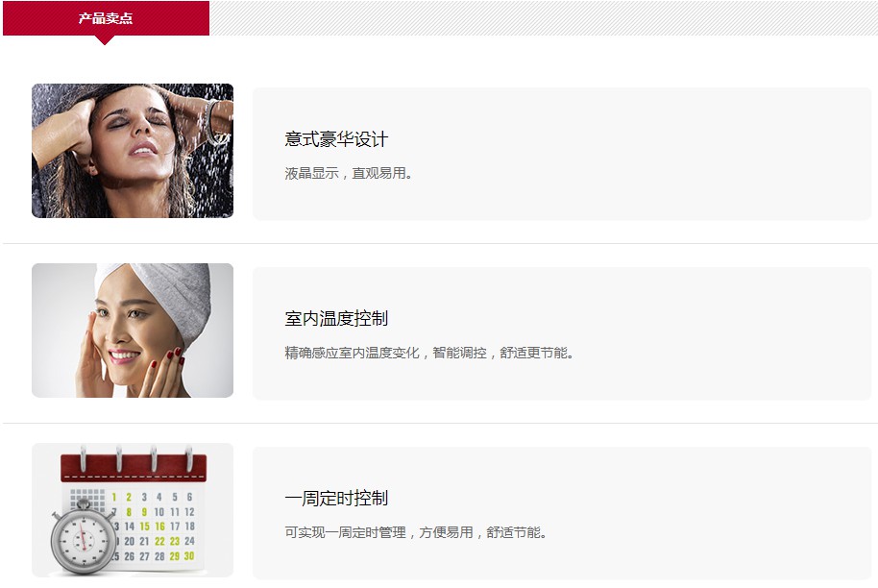Select the 室内温度控制 heading
This screenshot has width=878, height=588.
[x=336, y=319]
